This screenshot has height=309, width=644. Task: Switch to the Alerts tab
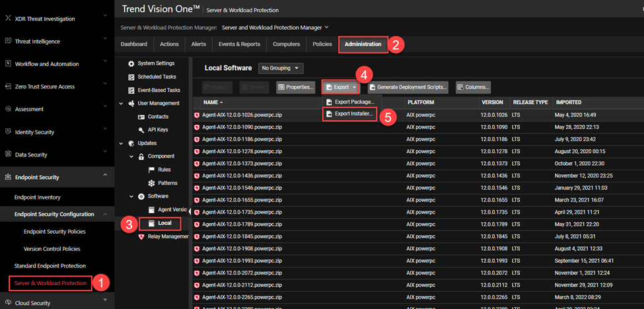(x=199, y=44)
